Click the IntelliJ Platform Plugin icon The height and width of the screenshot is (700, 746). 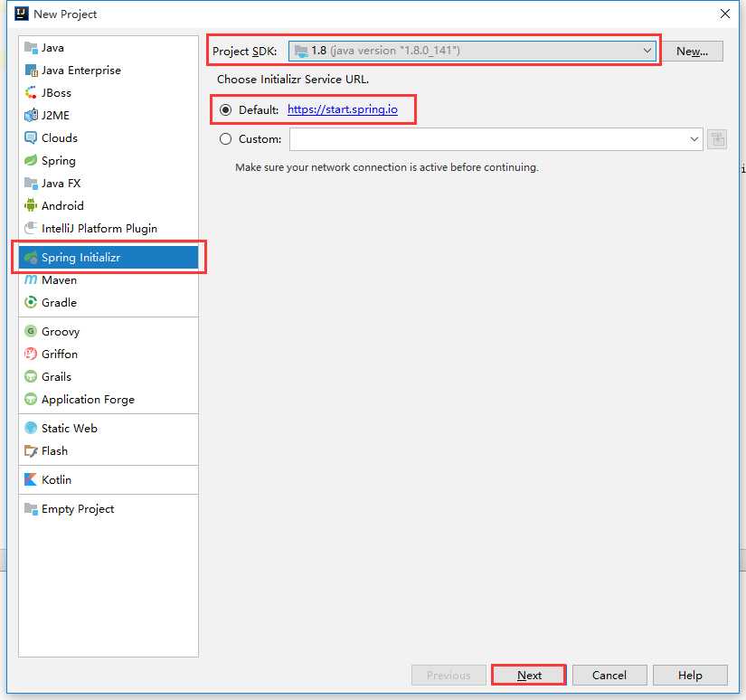[31, 229]
